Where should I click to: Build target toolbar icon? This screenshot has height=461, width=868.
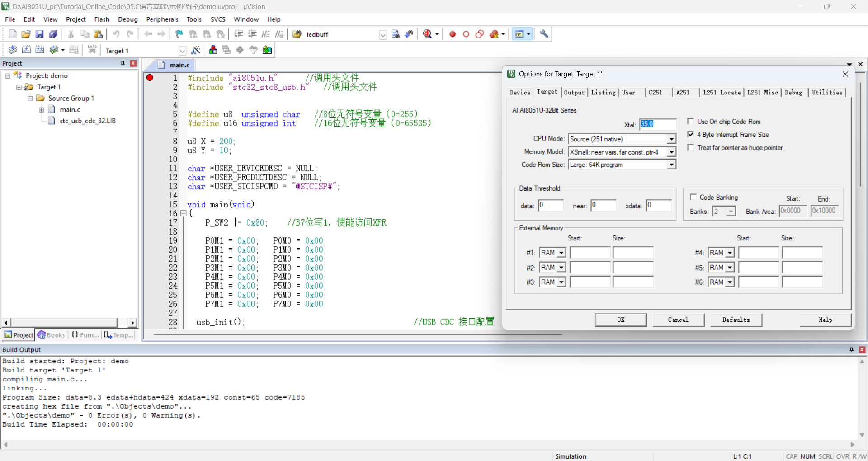coord(26,50)
